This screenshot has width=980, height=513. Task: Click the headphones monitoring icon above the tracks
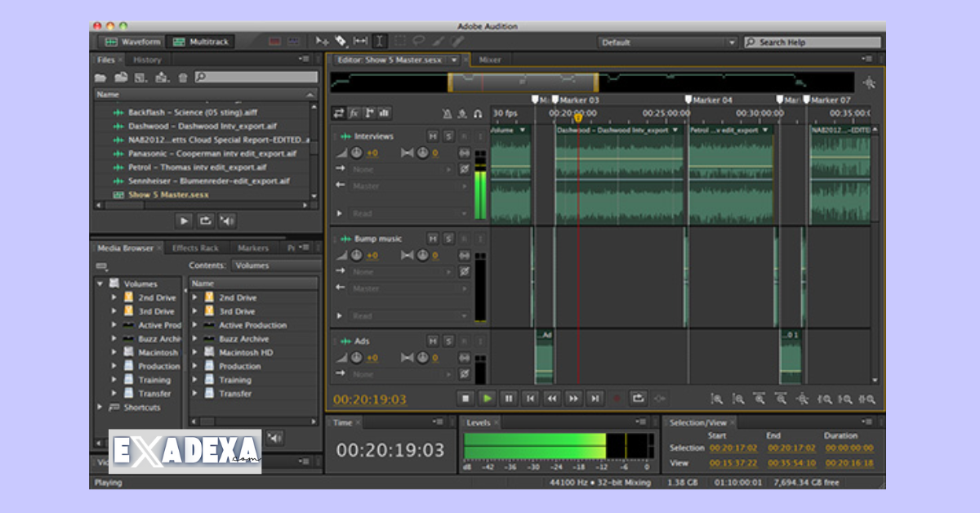479,114
